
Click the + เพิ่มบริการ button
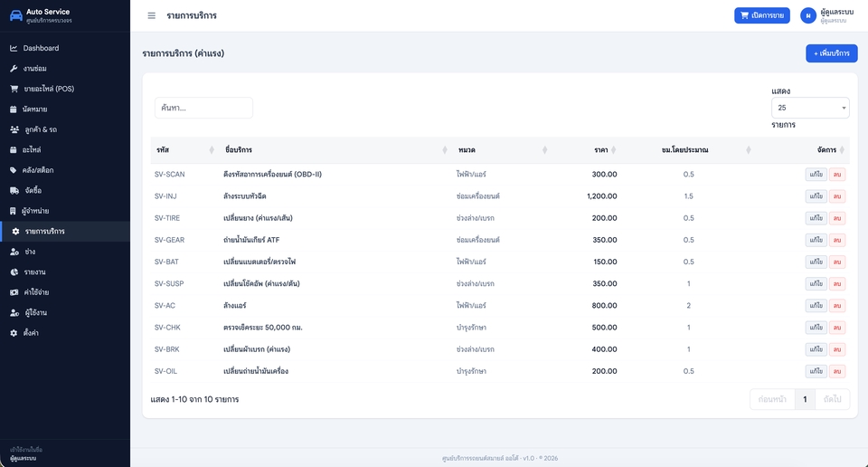point(832,53)
